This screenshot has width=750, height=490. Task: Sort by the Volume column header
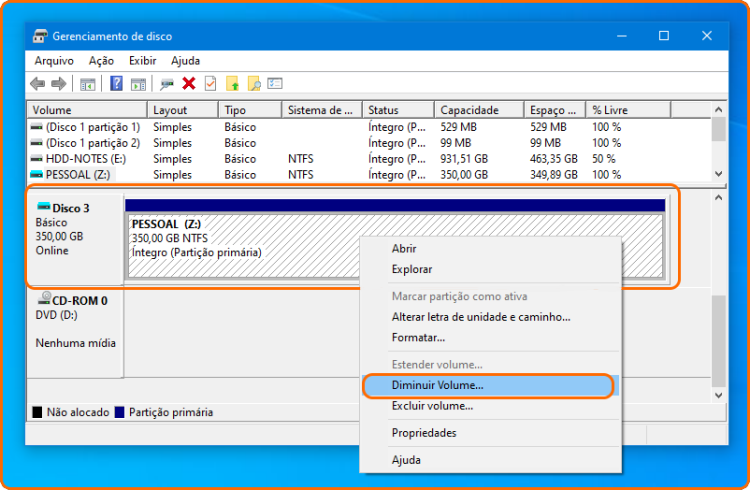pos(87,110)
